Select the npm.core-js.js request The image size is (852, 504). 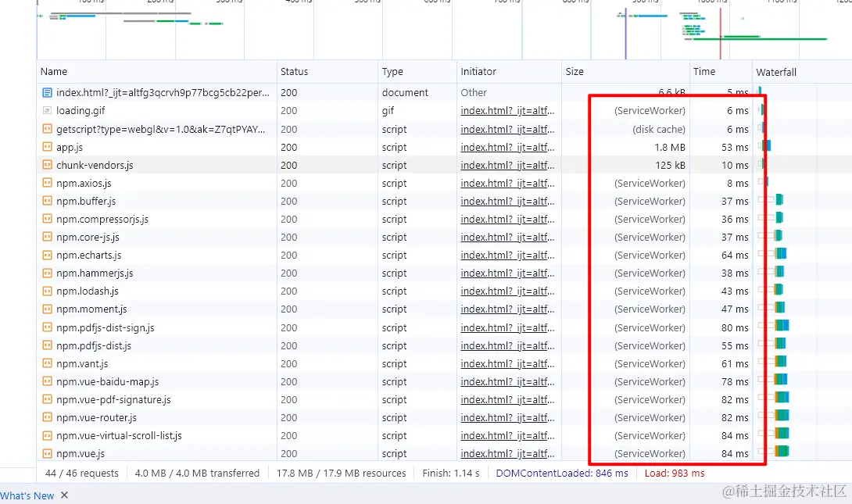coord(88,238)
